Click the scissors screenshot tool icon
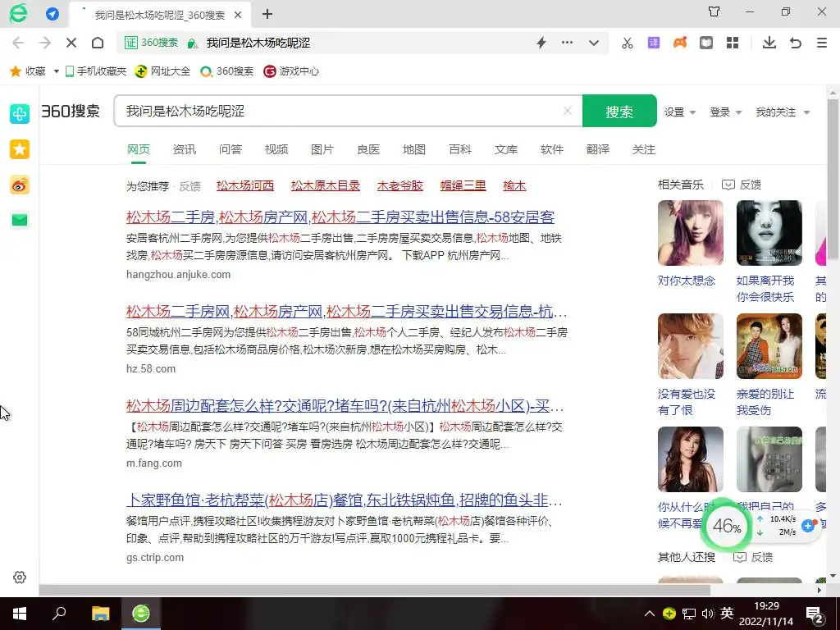Viewport: 840px width, 630px height. pos(628,43)
